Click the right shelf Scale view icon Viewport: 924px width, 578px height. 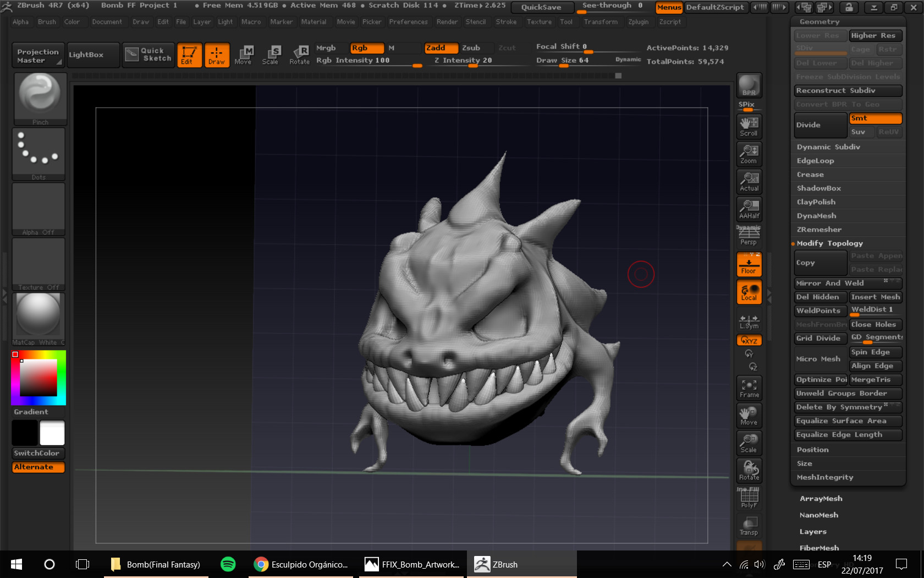click(749, 443)
